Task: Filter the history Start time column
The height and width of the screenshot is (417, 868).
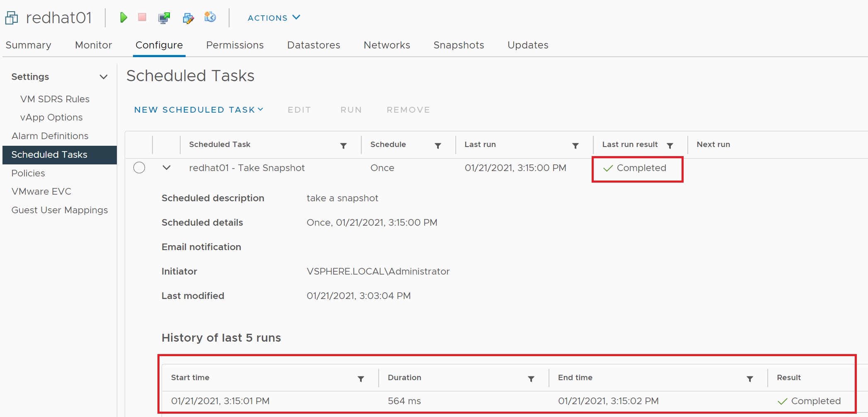Action: 360,378
